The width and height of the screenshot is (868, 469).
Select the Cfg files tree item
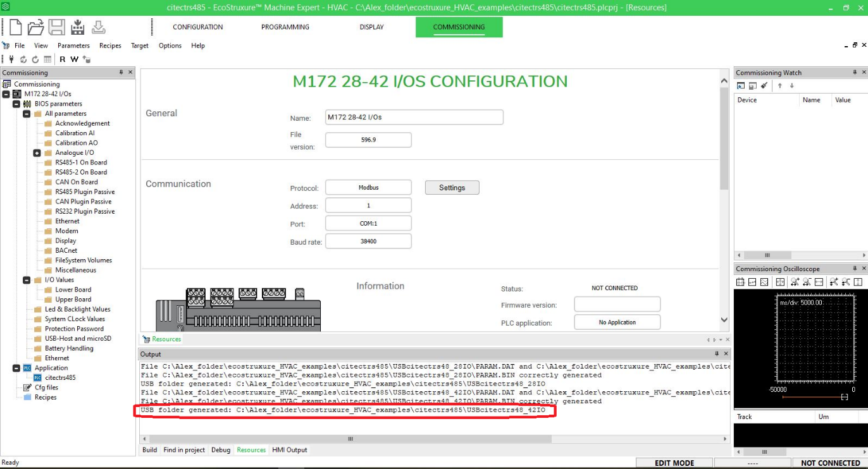pyautogui.click(x=46, y=387)
